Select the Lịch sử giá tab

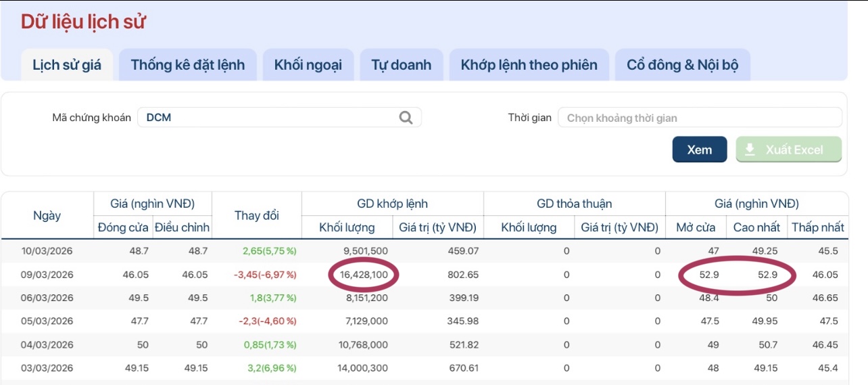coord(67,65)
